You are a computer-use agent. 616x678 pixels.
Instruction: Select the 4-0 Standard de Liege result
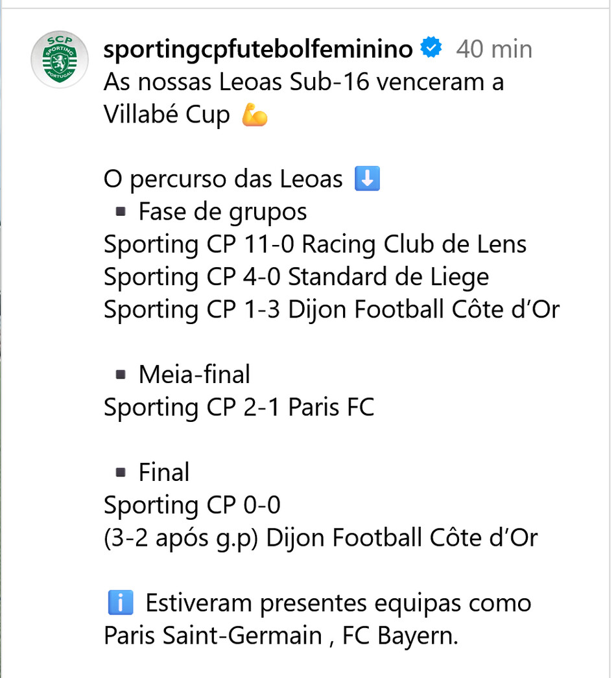(296, 277)
